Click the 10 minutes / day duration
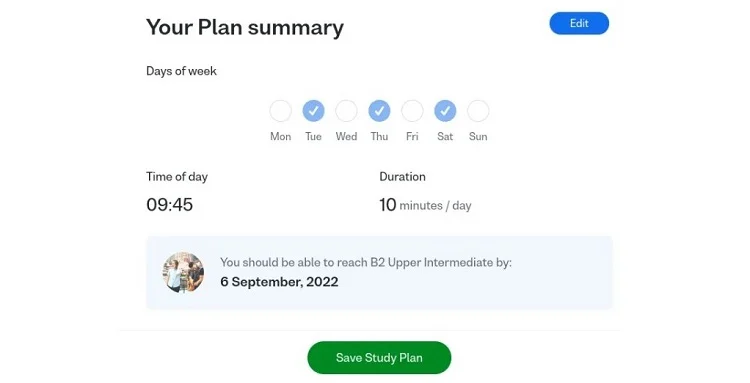The width and height of the screenshot is (750, 383). coord(425,205)
